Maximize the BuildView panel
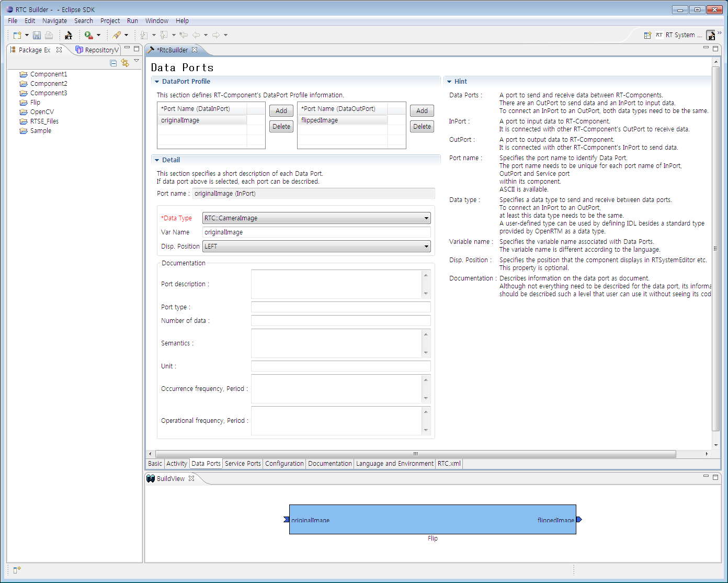Screen dimensions: 728x583 point(715,477)
